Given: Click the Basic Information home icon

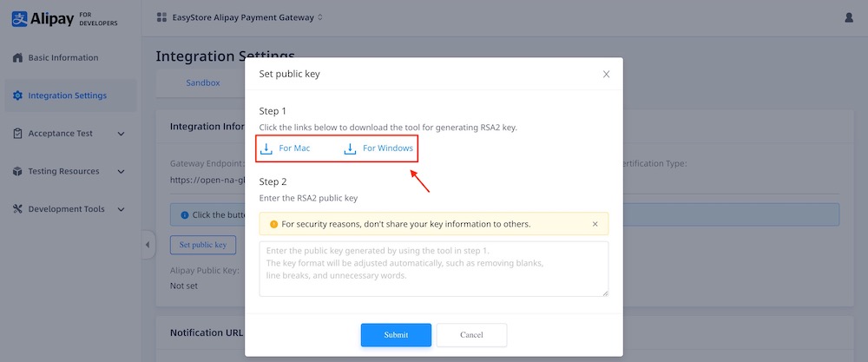Looking at the screenshot, I should tap(16, 58).
